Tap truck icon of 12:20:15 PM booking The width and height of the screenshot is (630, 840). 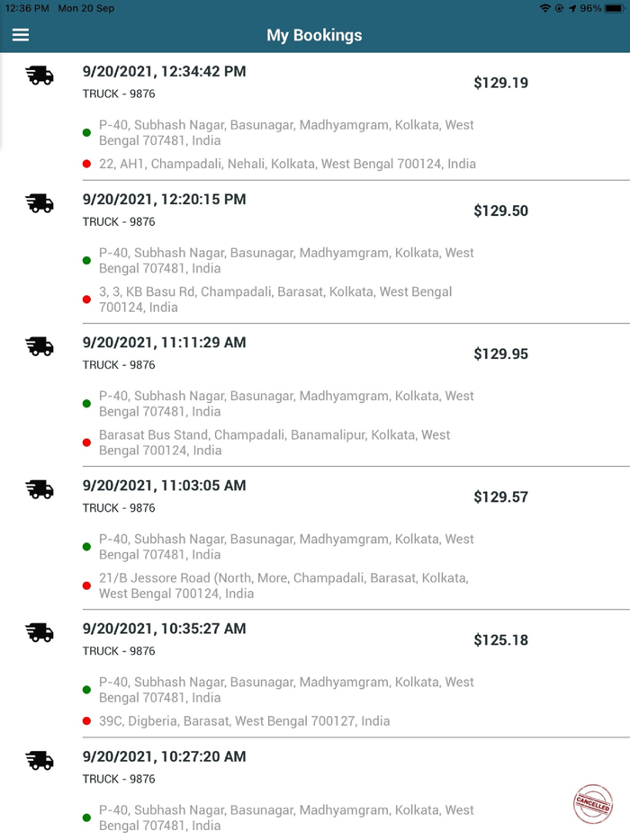40,203
